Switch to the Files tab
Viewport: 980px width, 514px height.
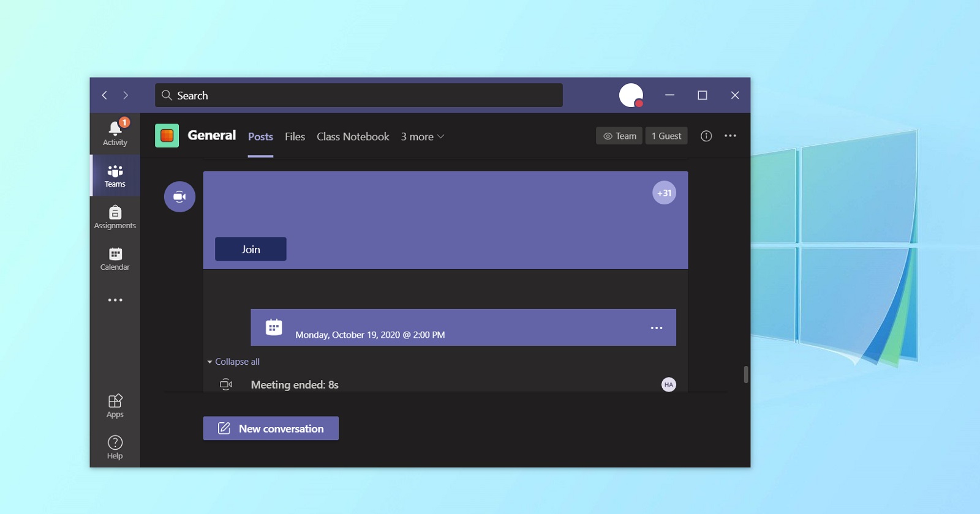[295, 137]
